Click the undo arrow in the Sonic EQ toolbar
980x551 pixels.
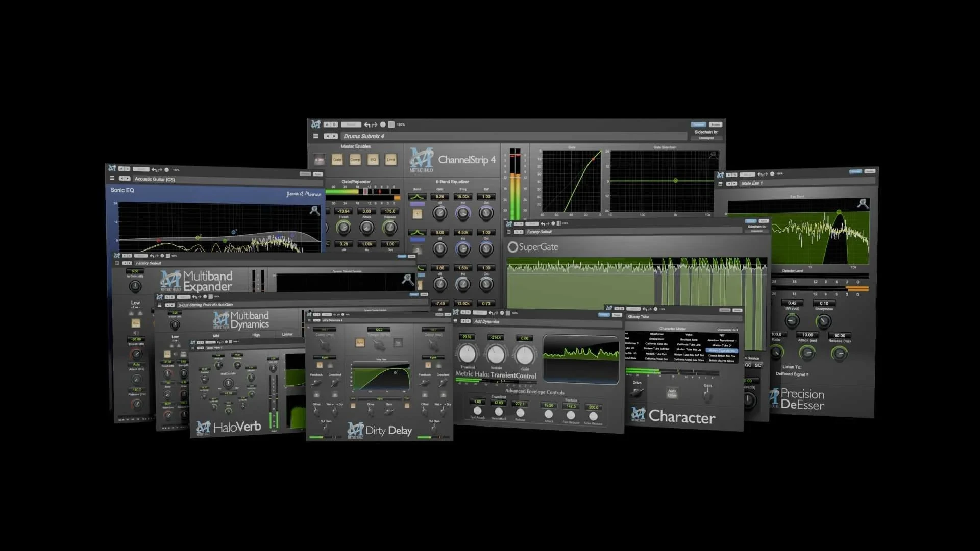(x=154, y=170)
